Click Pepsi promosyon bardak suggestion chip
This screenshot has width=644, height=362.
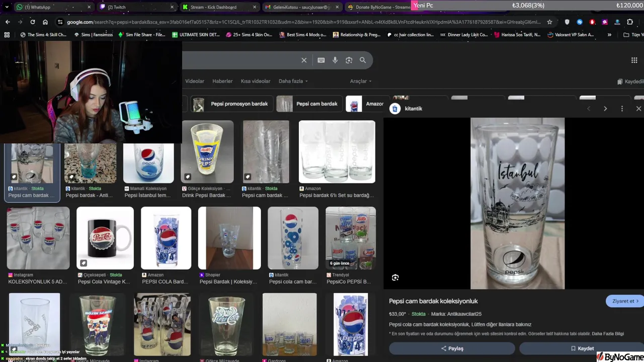232,104
